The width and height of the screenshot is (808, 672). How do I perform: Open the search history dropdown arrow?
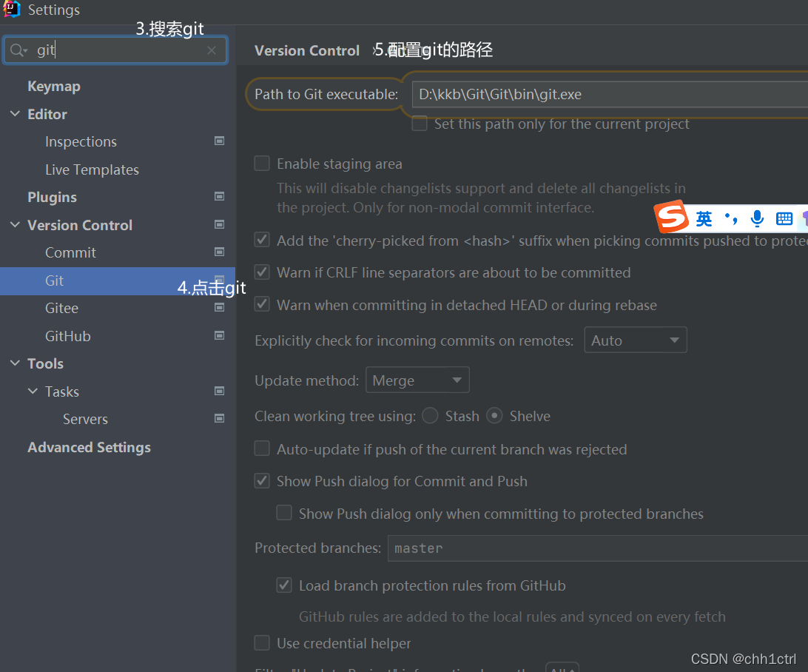click(x=25, y=51)
